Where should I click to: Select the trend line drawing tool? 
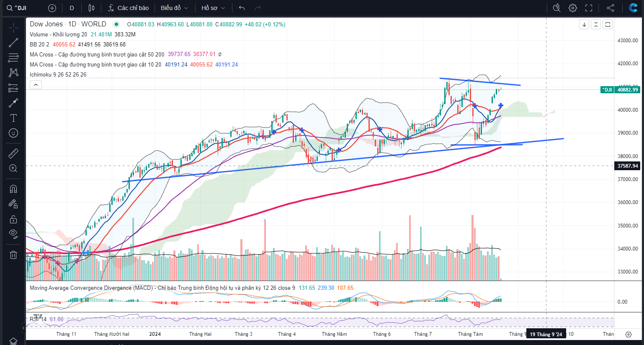tap(13, 43)
